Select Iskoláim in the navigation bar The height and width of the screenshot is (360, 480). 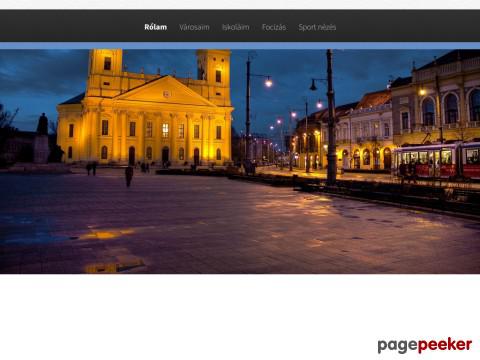coord(236,27)
